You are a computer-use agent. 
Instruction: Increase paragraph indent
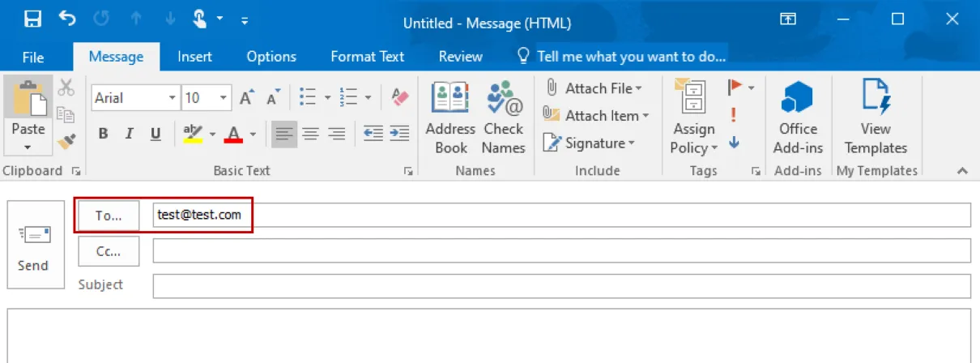pos(399,134)
